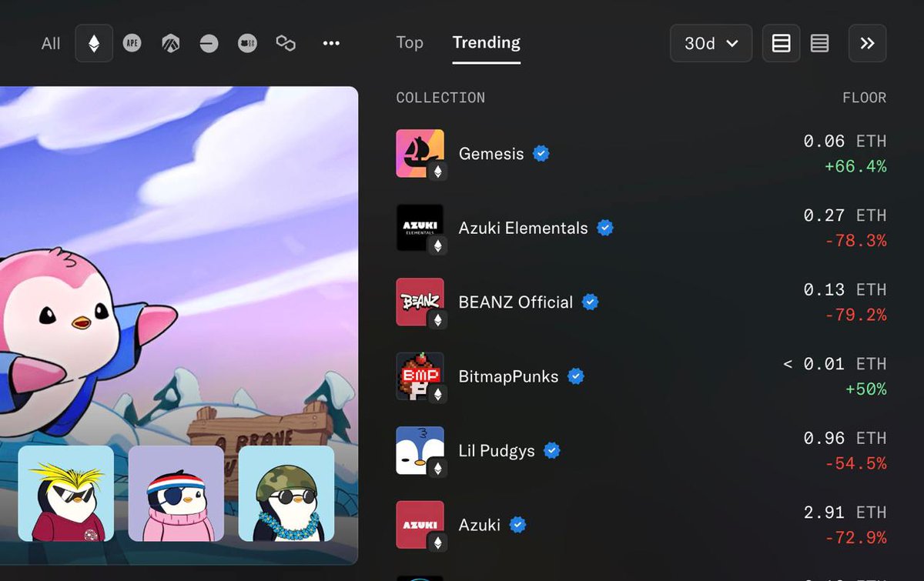
Task: Click the +66.4% change for Gemesis
Action: [855, 166]
